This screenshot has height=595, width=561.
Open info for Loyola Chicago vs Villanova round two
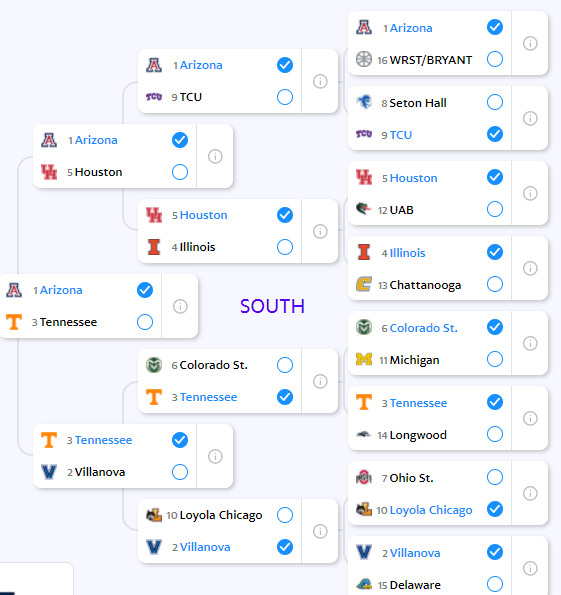(320, 531)
